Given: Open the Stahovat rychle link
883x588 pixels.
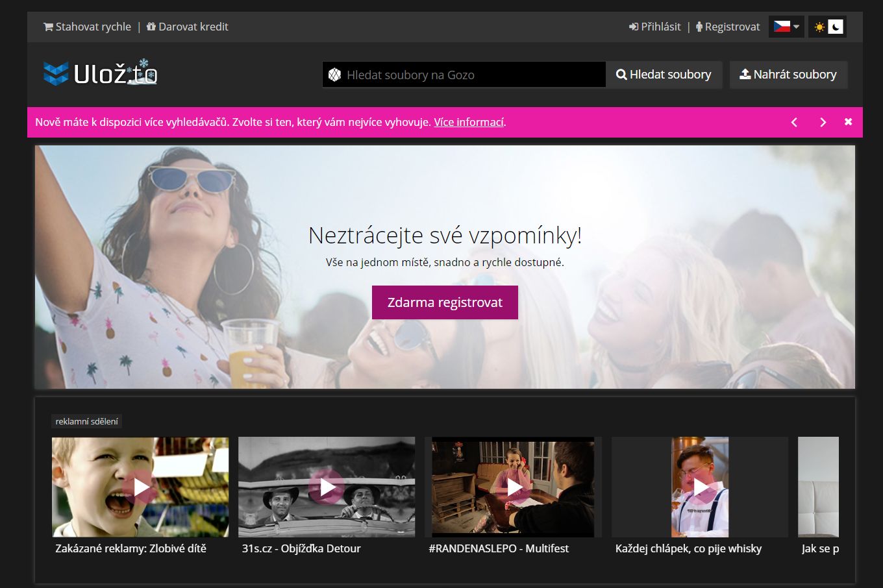Looking at the screenshot, I should (x=87, y=27).
